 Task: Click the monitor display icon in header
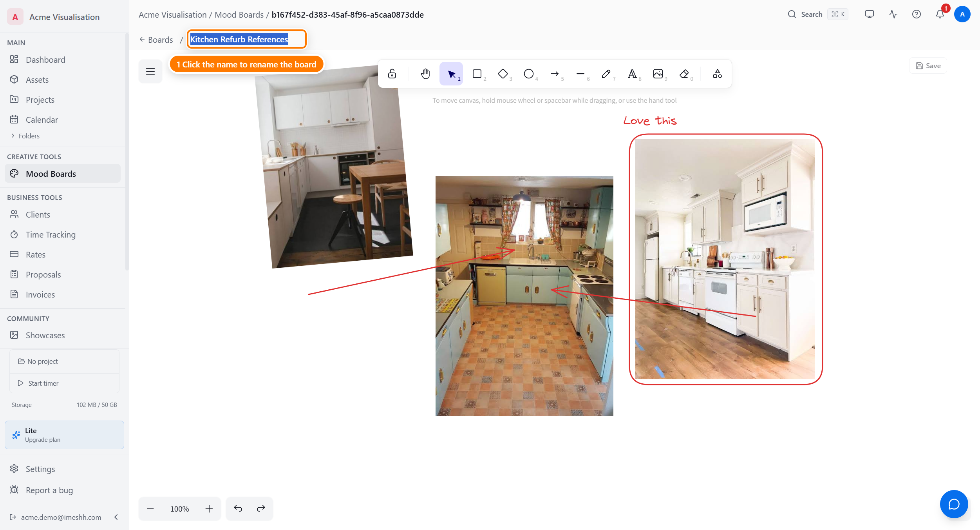pyautogui.click(x=870, y=15)
